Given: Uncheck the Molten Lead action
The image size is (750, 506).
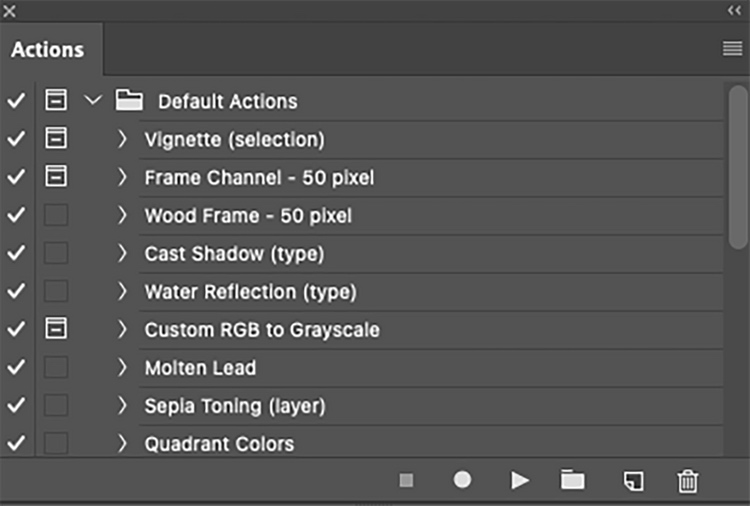Looking at the screenshot, I should pos(16,368).
